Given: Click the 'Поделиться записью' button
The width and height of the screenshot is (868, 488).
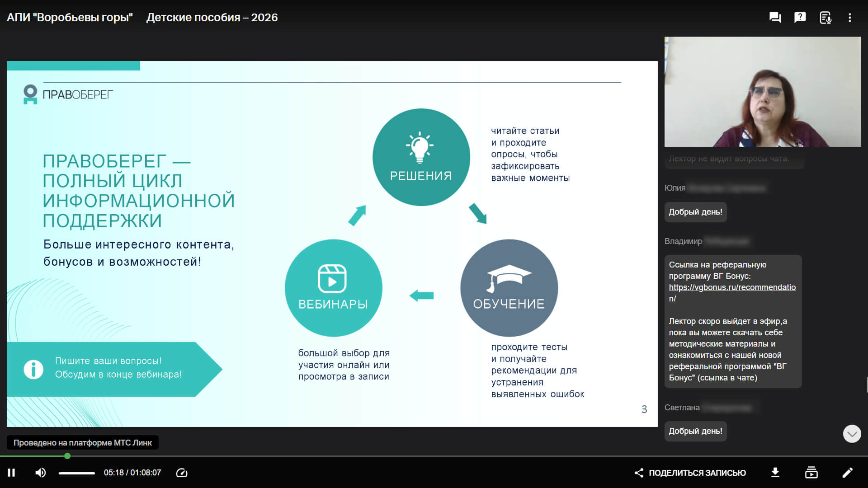Looking at the screenshot, I should tap(690, 473).
